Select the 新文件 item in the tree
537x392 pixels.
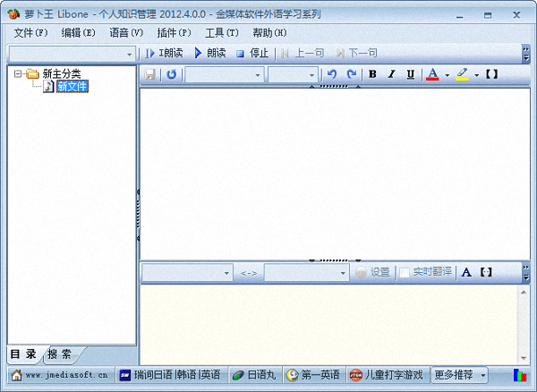[x=72, y=87]
